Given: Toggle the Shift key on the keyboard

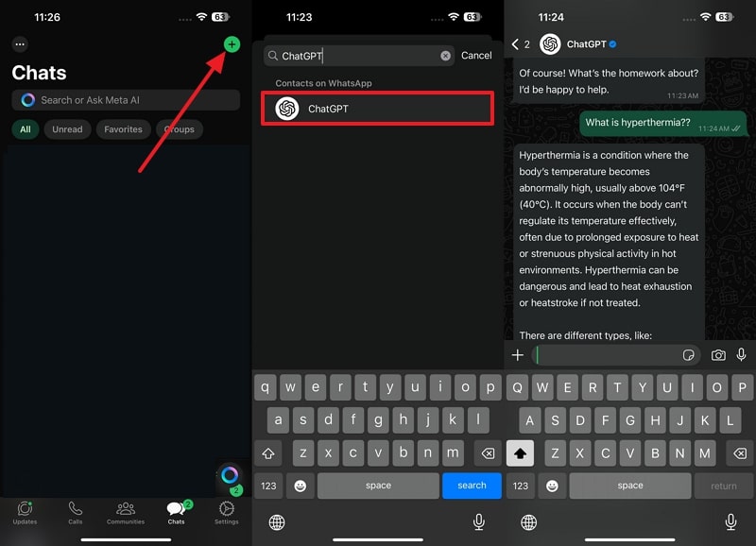Looking at the screenshot, I should point(269,452).
